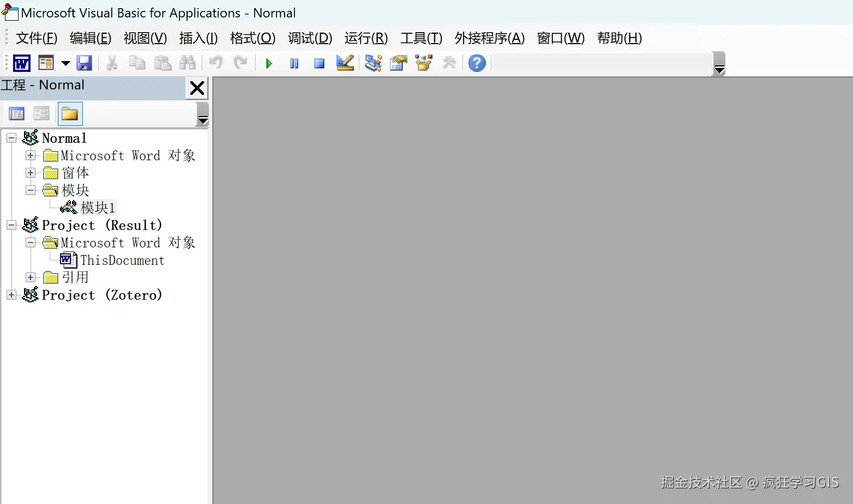The image size is (853, 504).
Task: Click the Paste clipboard icon
Action: pos(163,63)
